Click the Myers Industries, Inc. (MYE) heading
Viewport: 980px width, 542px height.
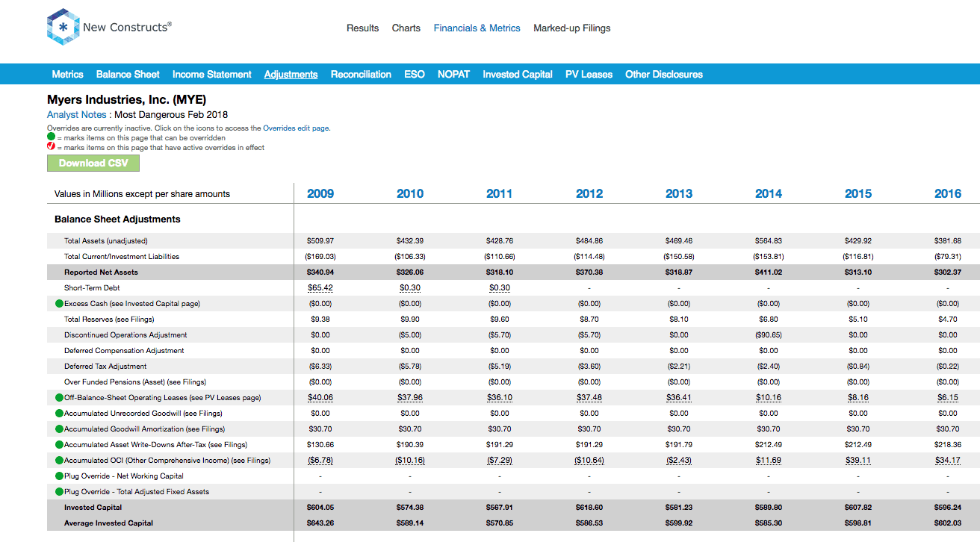(x=126, y=100)
